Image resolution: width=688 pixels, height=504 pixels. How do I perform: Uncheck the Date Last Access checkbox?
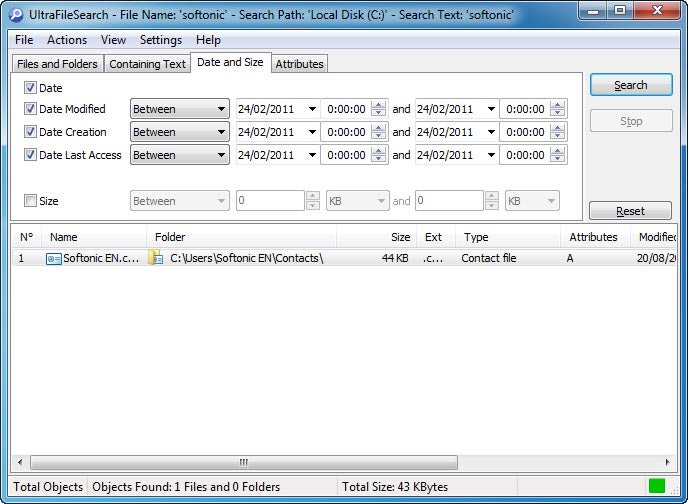click(30, 155)
